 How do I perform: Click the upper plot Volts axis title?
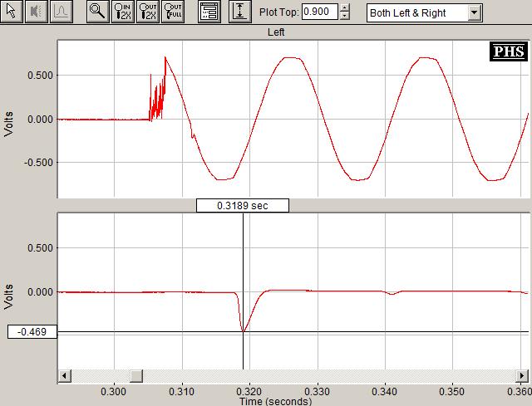(x=8, y=124)
